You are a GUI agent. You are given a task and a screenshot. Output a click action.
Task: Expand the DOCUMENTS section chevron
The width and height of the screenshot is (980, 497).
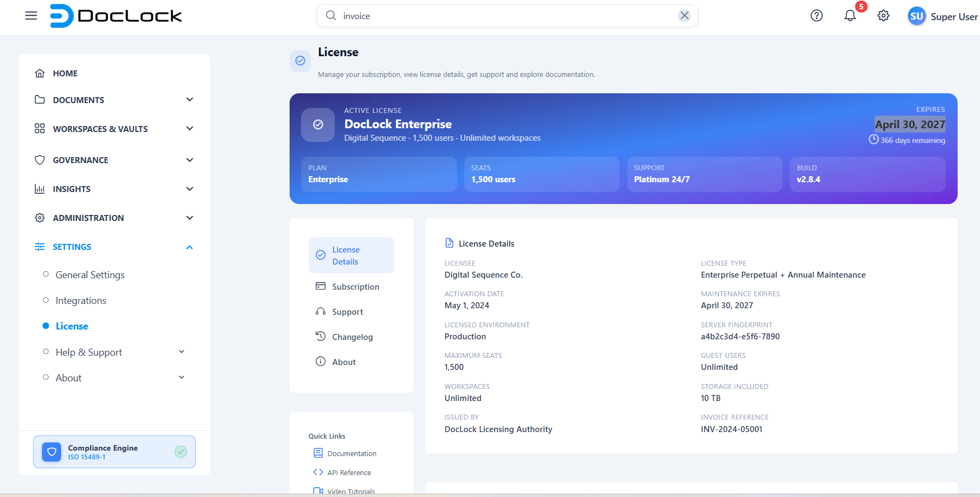pyautogui.click(x=190, y=99)
